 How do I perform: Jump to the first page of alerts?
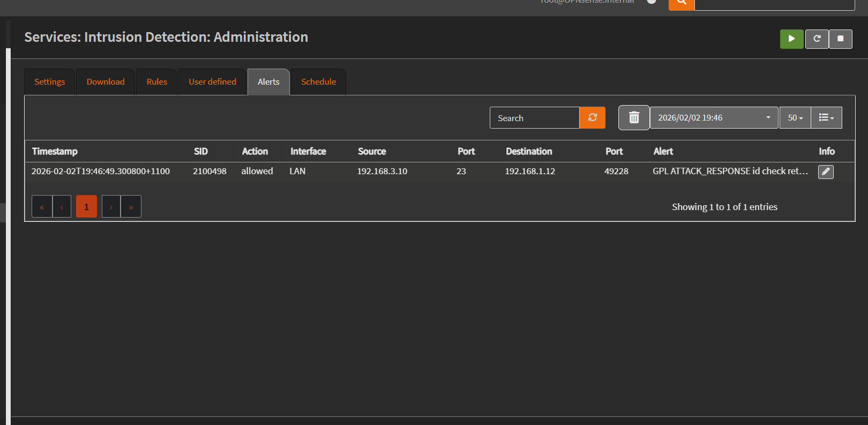point(42,207)
